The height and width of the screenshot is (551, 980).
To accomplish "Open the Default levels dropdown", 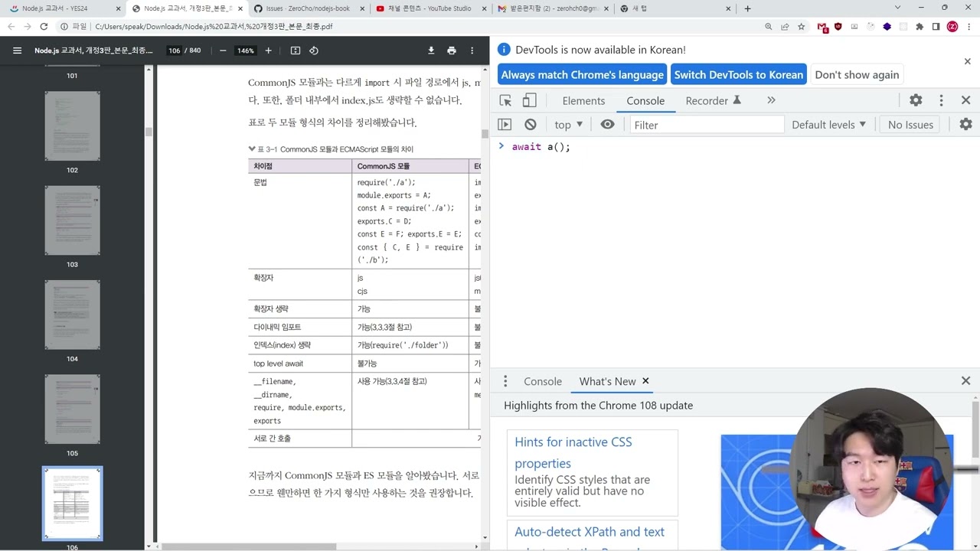I will pyautogui.click(x=828, y=124).
